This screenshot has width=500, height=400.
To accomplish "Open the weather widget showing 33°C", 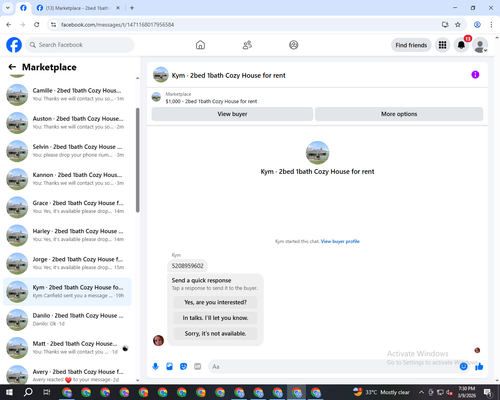I will (382, 392).
